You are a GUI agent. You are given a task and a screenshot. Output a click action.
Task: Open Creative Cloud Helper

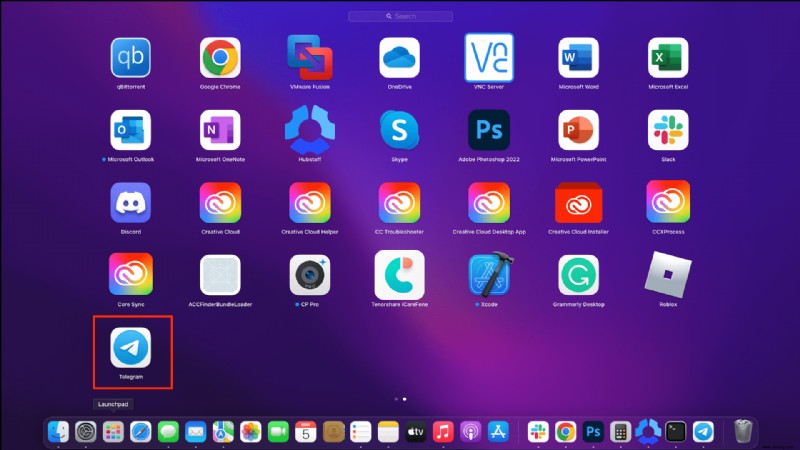coord(310,203)
